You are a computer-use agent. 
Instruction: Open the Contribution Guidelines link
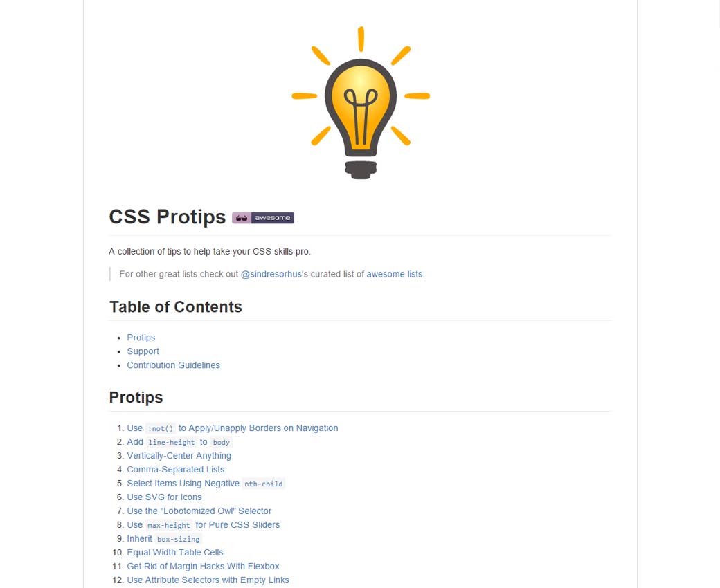[173, 365]
